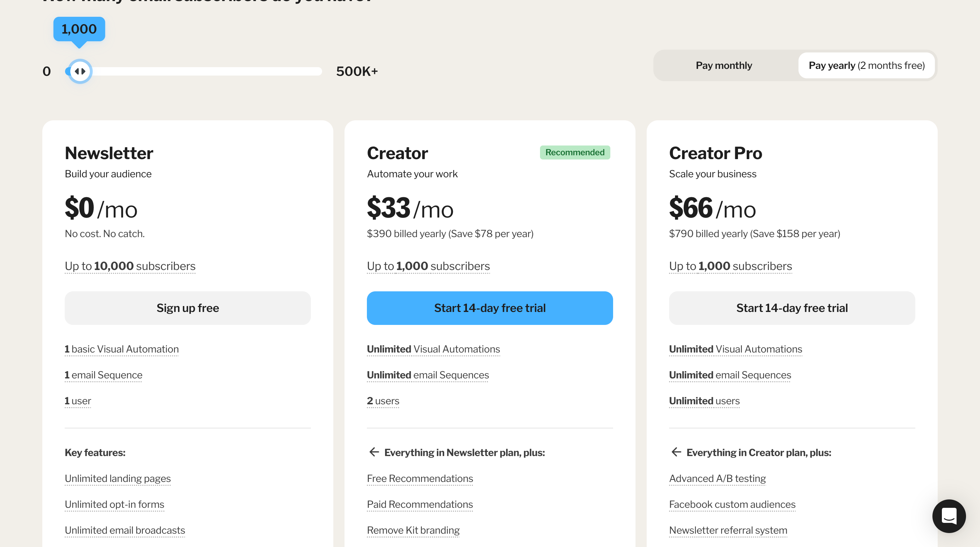Select Pay yearly billing option
The width and height of the screenshot is (980, 547).
pos(866,65)
